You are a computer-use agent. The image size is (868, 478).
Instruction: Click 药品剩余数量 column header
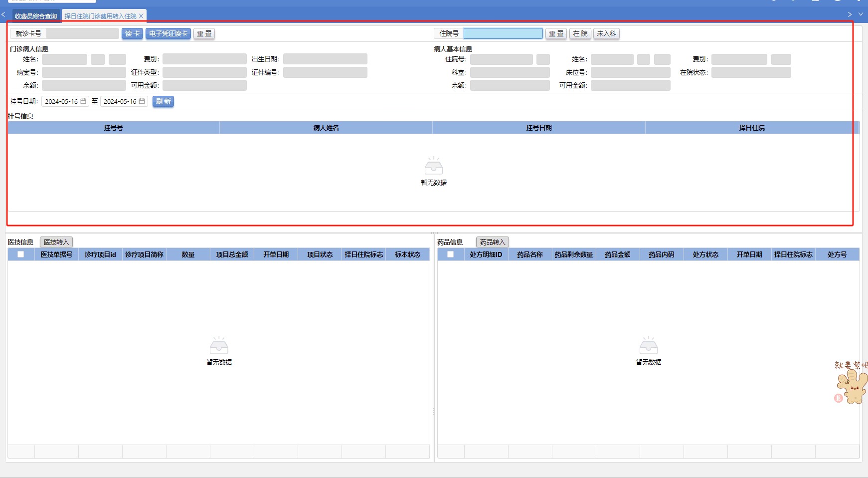(574, 254)
